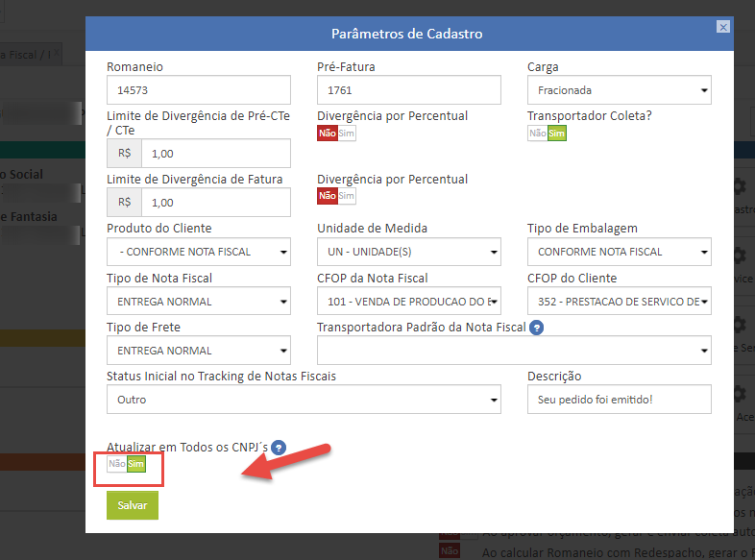Click help icon beside Atualizar em Todos CNPJ's
This screenshot has height=560, width=755.
(279, 447)
